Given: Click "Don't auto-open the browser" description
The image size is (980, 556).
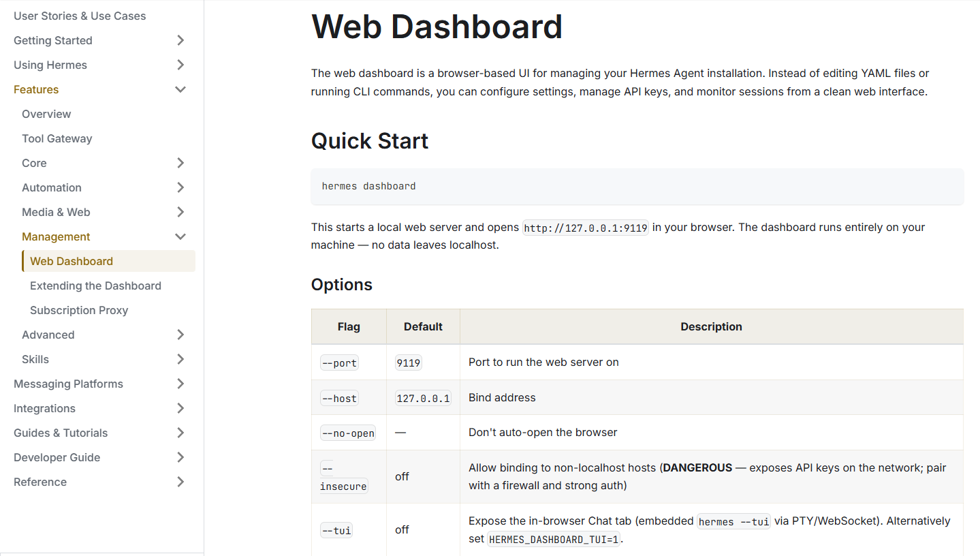Looking at the screenshot, I should click(x=543, y=433).
